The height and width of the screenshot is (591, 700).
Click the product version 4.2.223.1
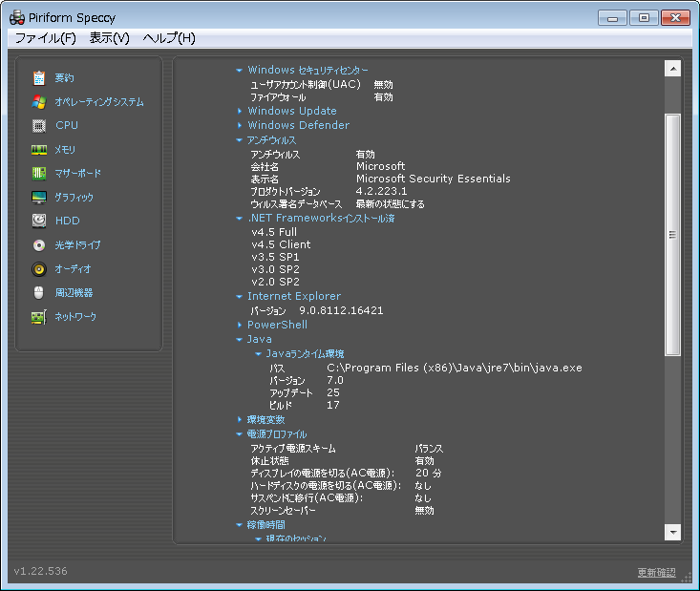[x=381, y=192]
